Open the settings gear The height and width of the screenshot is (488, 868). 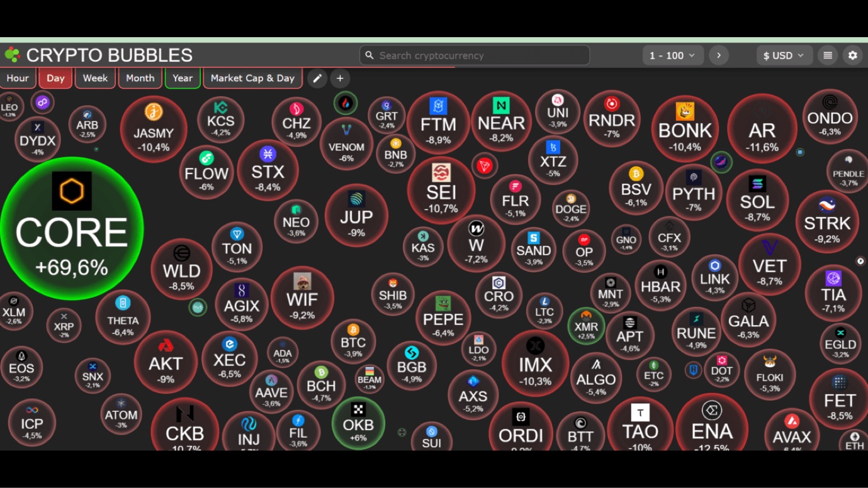tap(853, 55)
